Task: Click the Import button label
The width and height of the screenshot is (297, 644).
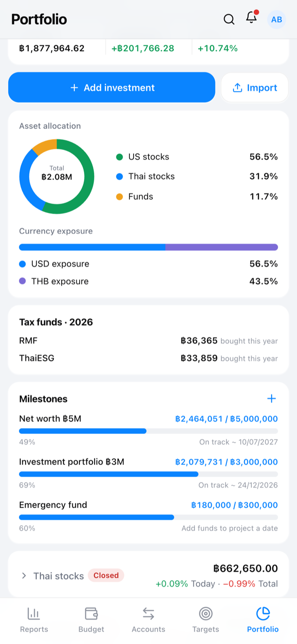Action: pos(262,88)
